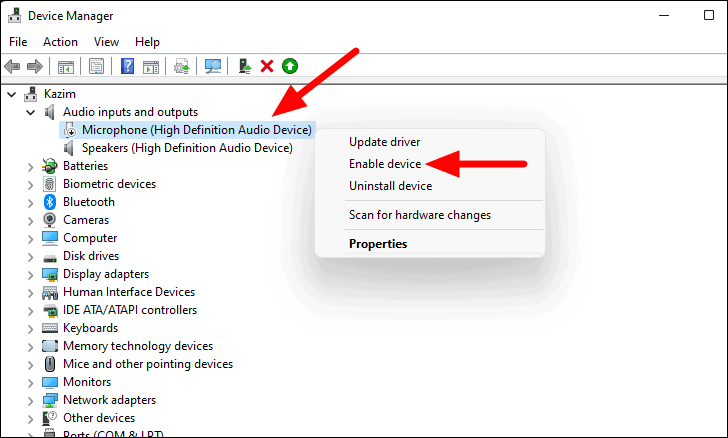Select the Disk drives label

(x=91, y=256)
